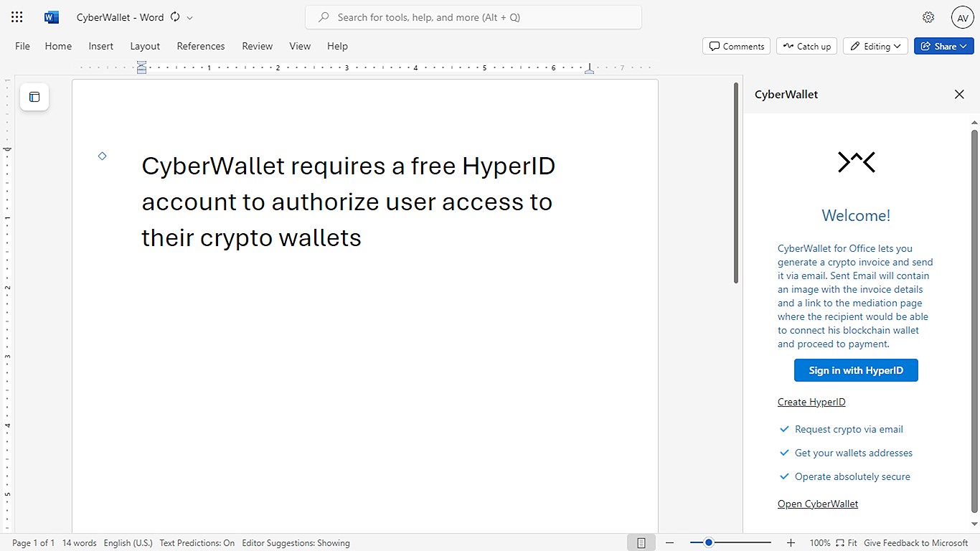Open the Settings gear icon

(928, 17)
